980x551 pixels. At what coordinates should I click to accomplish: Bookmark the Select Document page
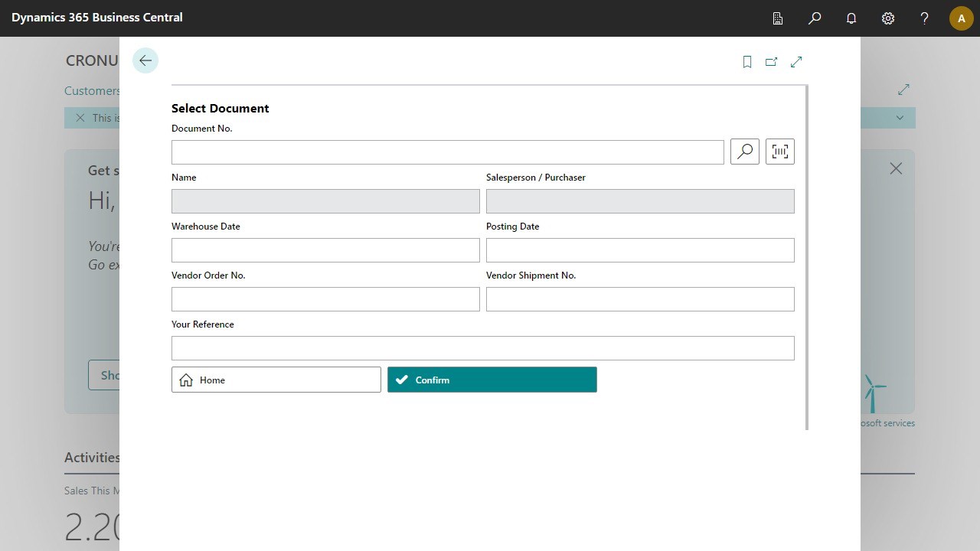pos(746,61)
